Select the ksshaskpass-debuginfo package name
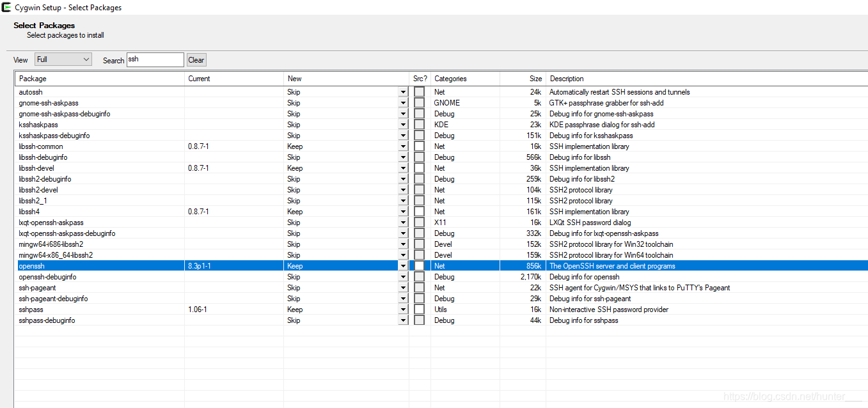 click(x=54, y=136)
